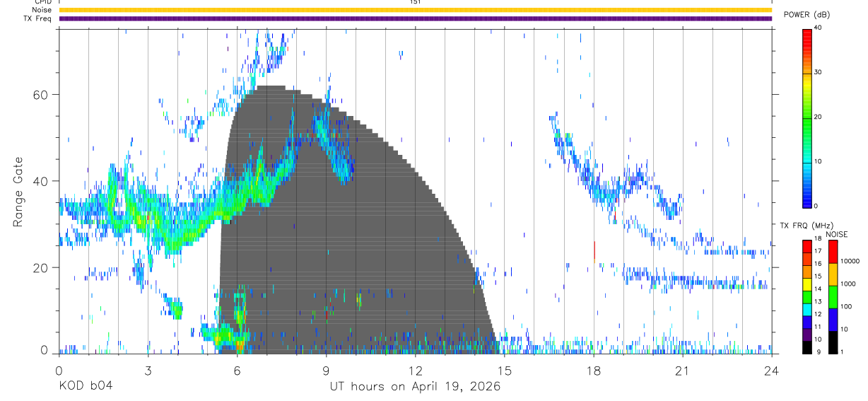Click the 3 tick on the UT hours axis
Image resolution: width=868 pixels, height=401 pixels.
click(x=148, y=370)
